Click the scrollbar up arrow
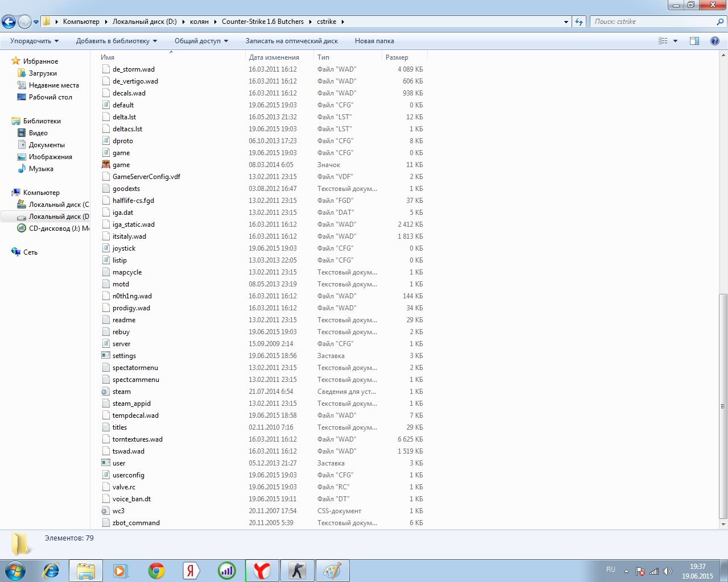This screenshot has width=728, height=582. 723,55
